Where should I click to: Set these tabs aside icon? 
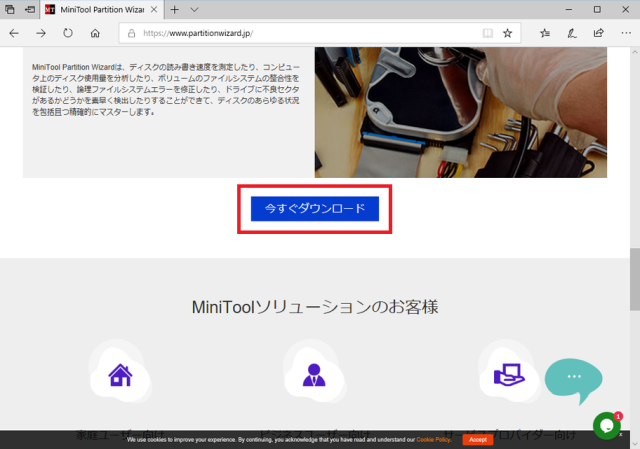pos(30,9)
